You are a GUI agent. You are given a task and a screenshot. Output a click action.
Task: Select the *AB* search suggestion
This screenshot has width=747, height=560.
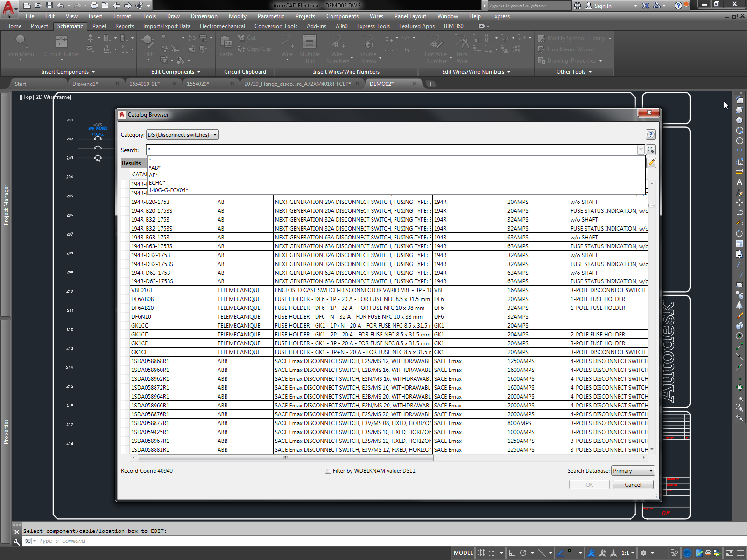(x=156, y=167)
